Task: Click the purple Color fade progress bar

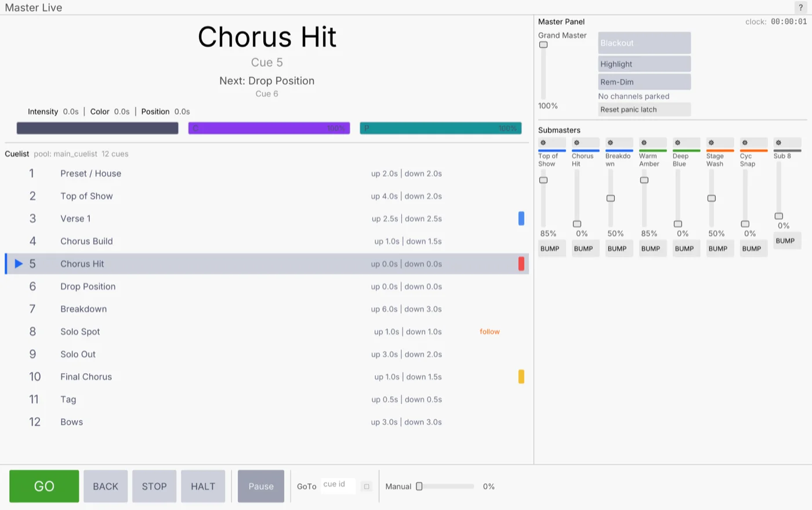Action: coord(269,128)
